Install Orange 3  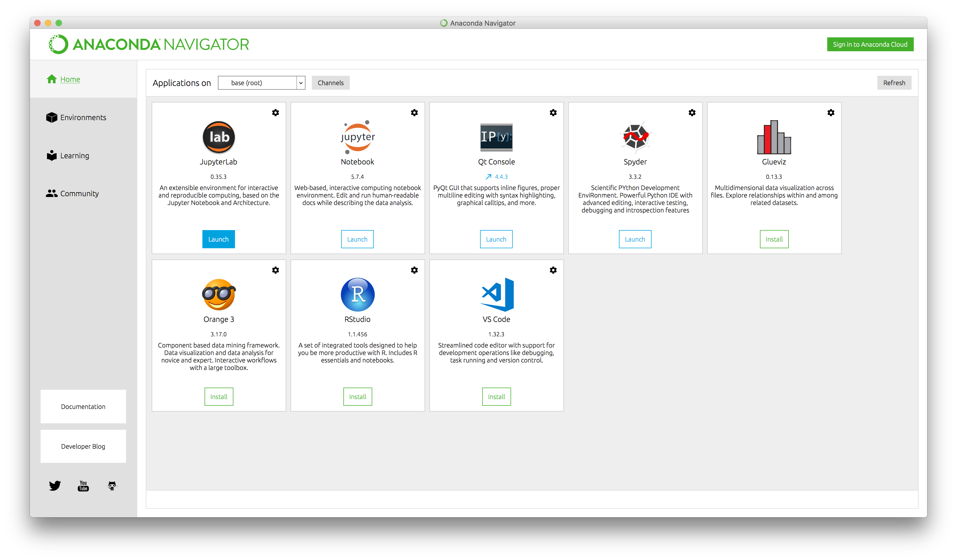(219, 397)
